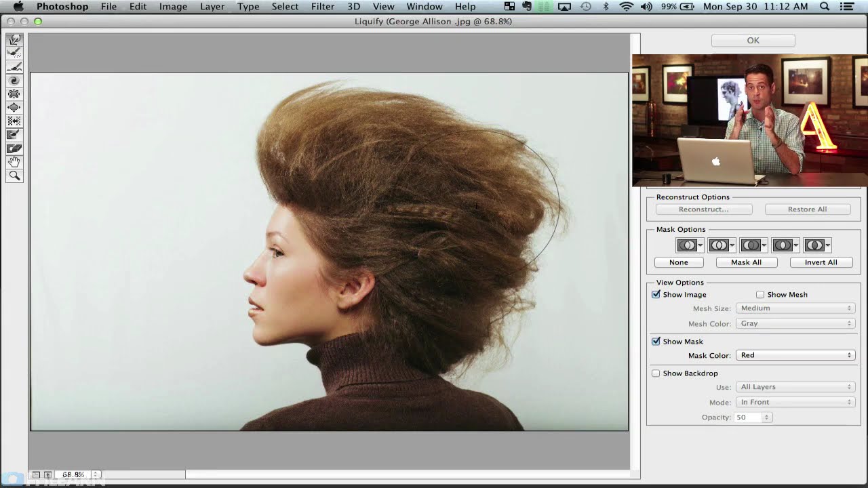Open the Use All Layers dropdown
Viewport: 868px width, 488px height.
coord(795,387)
